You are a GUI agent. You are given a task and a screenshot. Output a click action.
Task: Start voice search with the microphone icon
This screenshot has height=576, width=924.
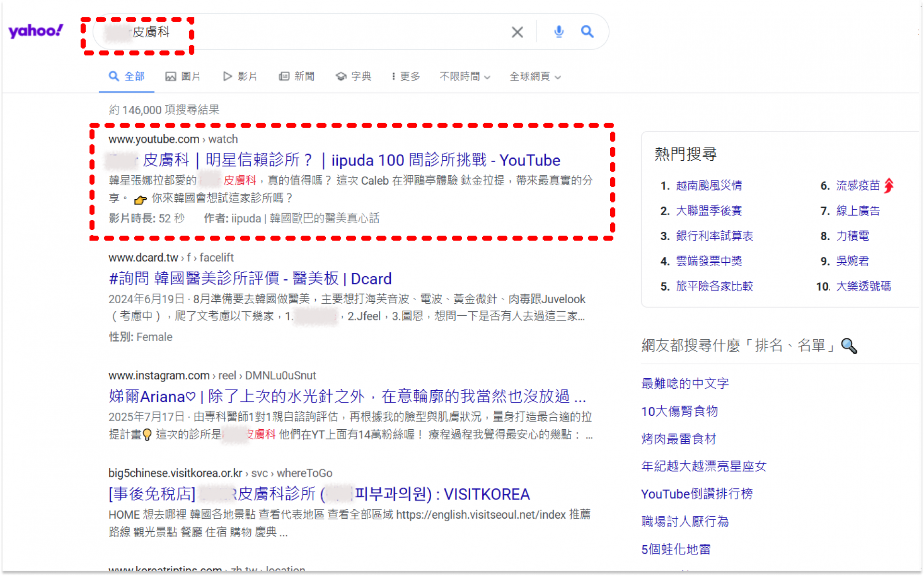click(558, 32)
